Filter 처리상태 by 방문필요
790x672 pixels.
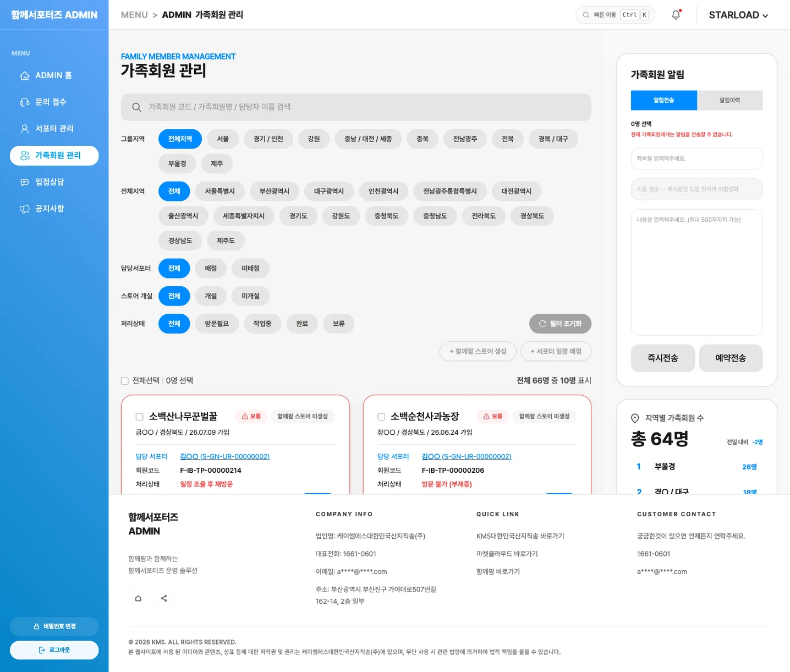[x=217, y=324]
